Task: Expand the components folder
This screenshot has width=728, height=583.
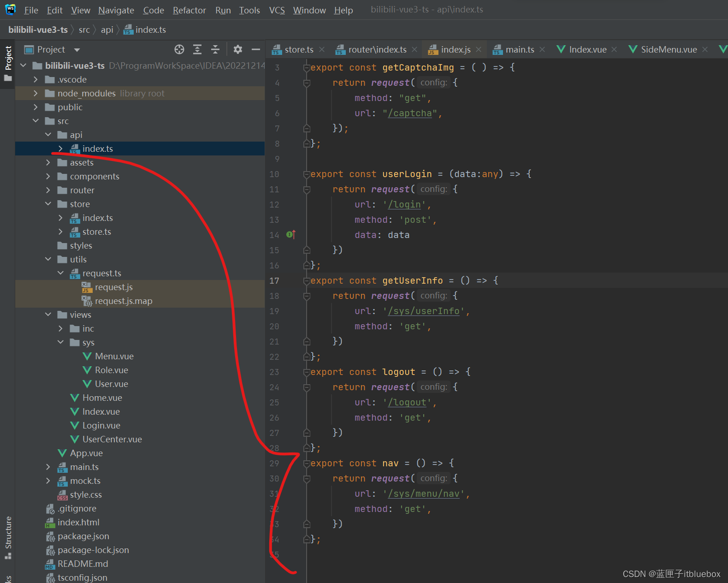Action: [x=48, y=177]
